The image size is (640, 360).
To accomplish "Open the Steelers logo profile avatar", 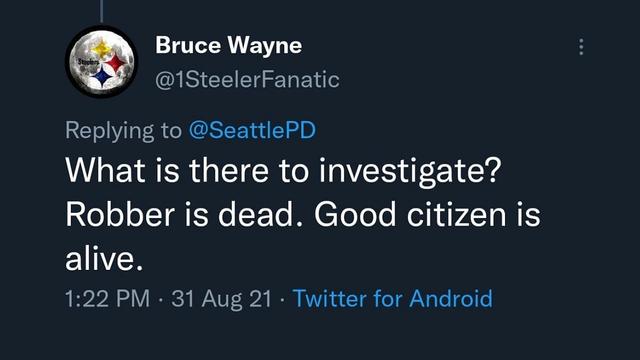I will (102, 62).
